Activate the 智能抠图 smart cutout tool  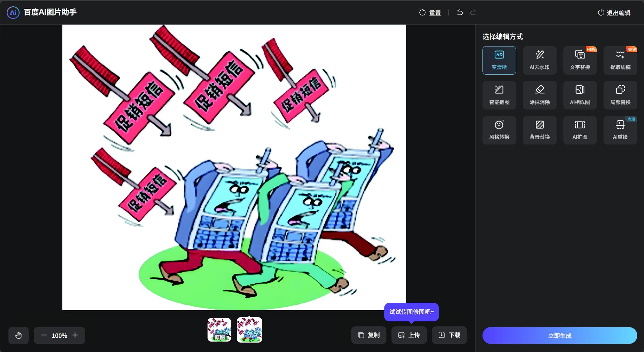click(x=499, y=95)
